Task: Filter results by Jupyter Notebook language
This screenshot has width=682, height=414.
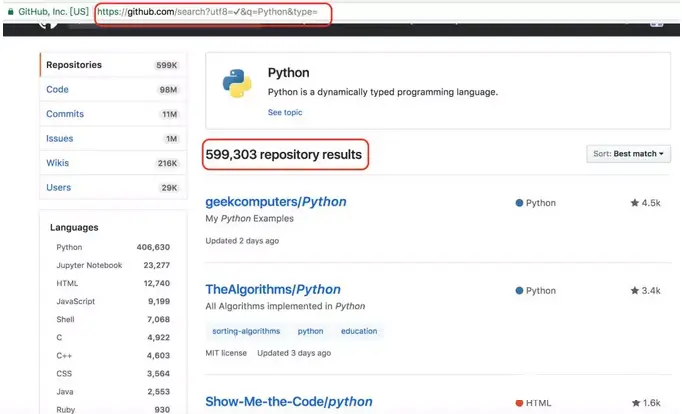Action: [113, 265]
